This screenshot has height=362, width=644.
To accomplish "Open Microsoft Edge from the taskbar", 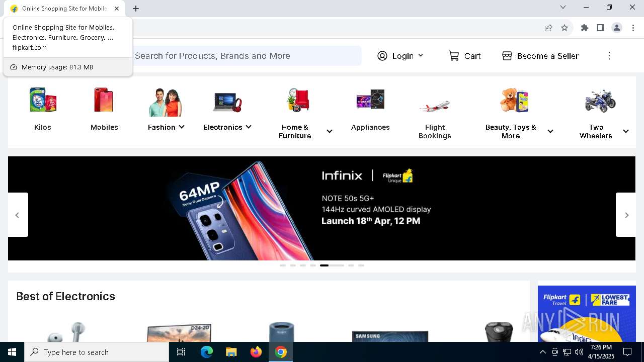I will tap(207, 352).
